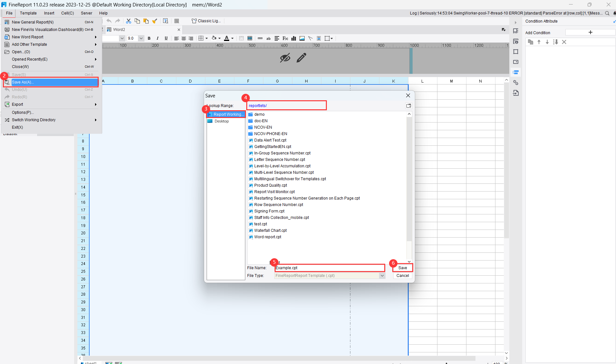Click the File Name field showing Example.cpt
Screen dimensions: 616x364
click(x=329, y=268)
